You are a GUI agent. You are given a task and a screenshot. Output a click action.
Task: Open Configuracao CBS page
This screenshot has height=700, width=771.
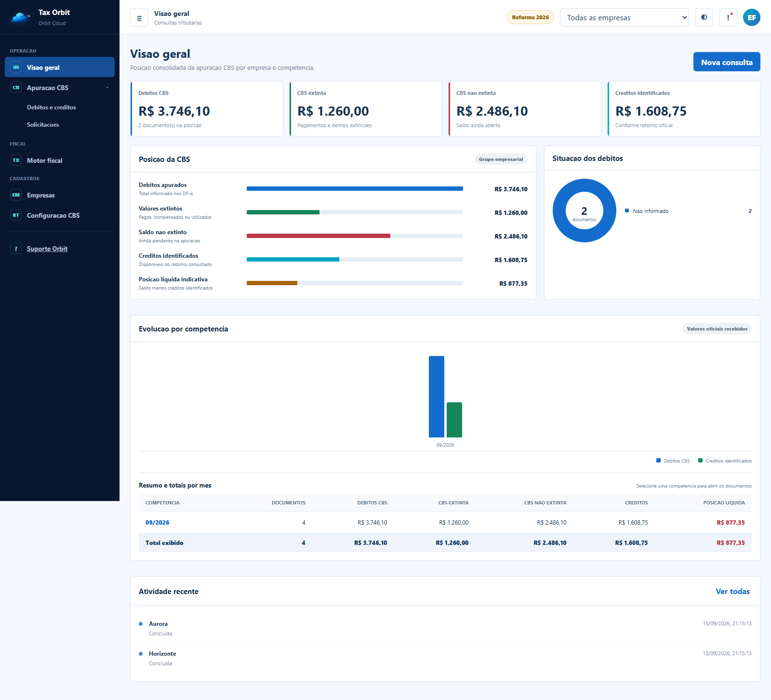(60, 215)
